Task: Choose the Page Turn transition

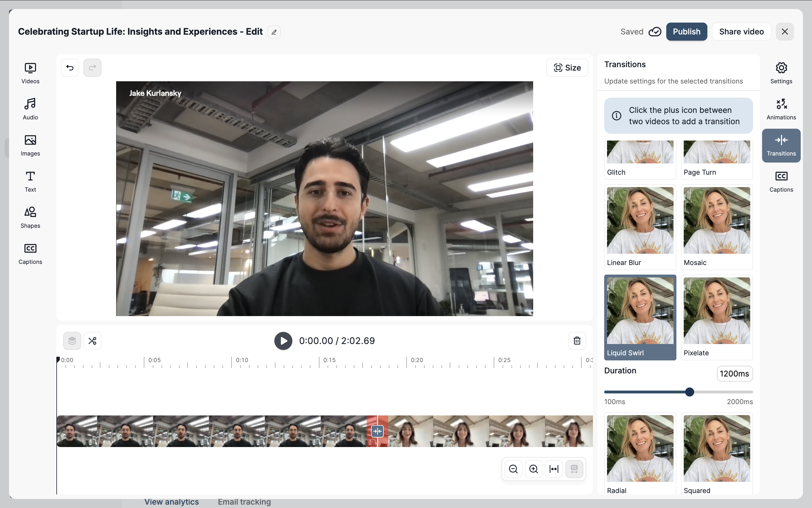Action: click(717, 159)
